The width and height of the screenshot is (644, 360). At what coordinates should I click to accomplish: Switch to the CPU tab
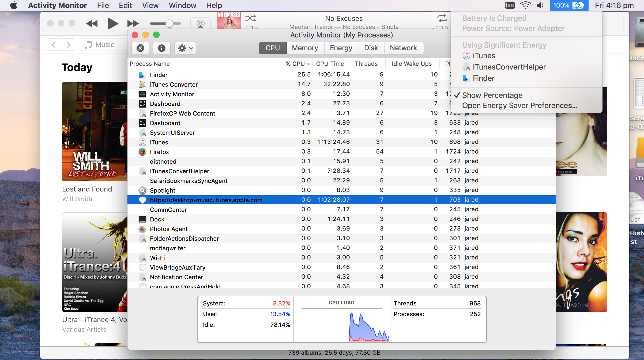[273, 48]
